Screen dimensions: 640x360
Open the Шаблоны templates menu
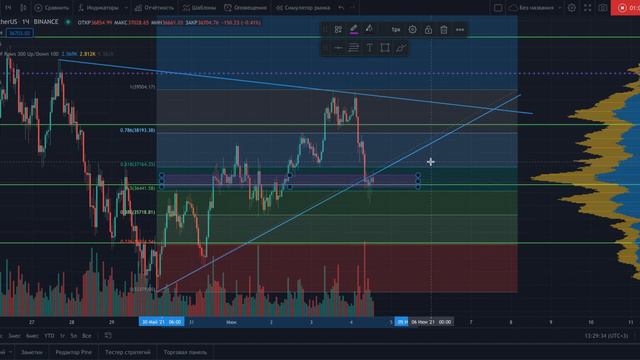click(x=199, y=8)
